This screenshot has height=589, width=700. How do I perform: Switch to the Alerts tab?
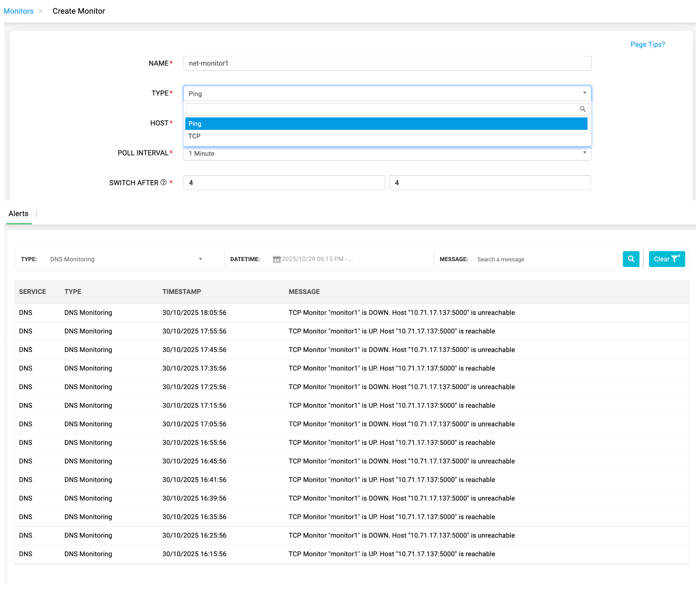18,213
